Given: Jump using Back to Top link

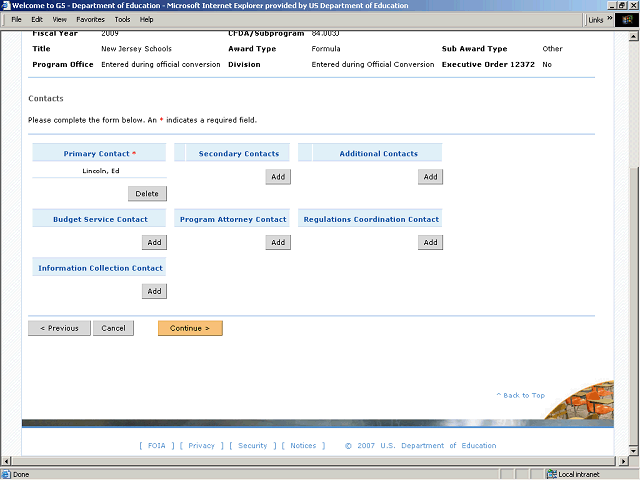Looking at the screenshot, I should [520, 395].
